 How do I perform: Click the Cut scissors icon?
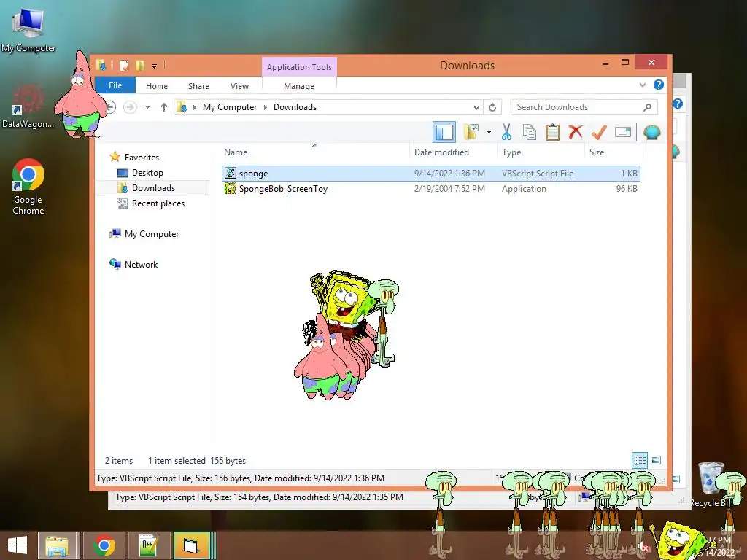[506, 132]
